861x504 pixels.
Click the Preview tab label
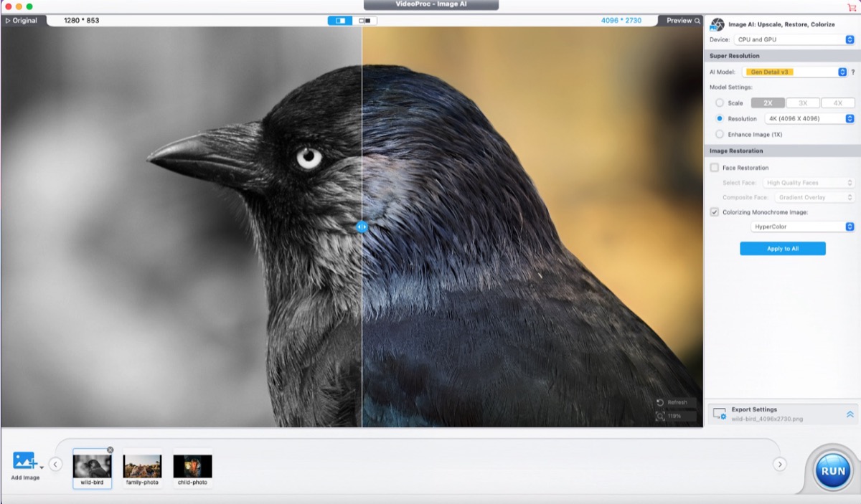tap(679, 21)
